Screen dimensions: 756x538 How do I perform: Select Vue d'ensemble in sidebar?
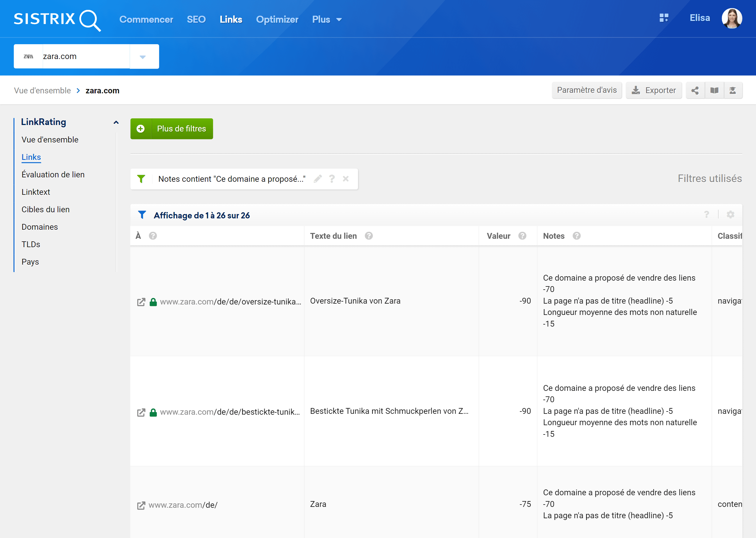pyautogui.click(x=50, y=140)
